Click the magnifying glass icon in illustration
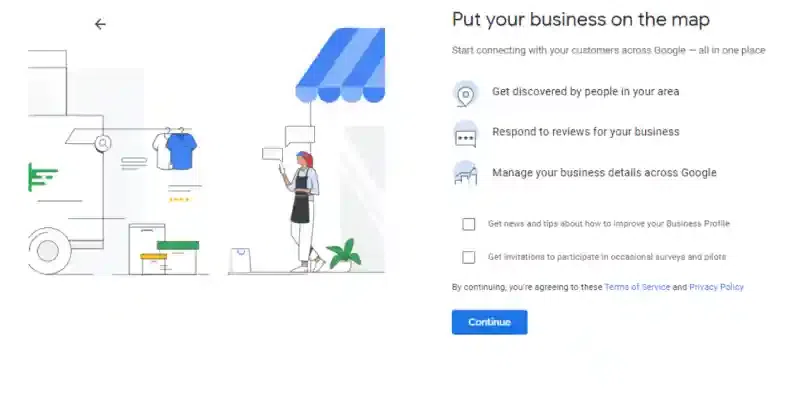This screenshot has height=408, width=800. (103, 143)
